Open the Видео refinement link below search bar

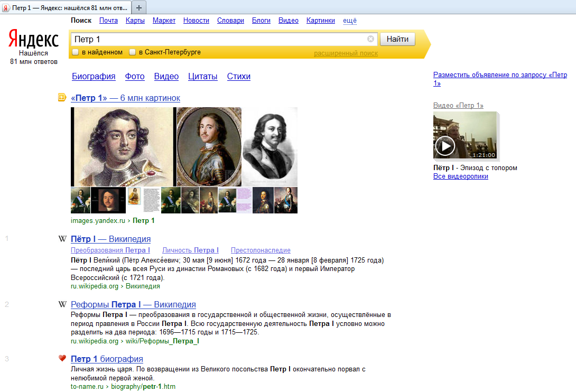pos(166,77)
